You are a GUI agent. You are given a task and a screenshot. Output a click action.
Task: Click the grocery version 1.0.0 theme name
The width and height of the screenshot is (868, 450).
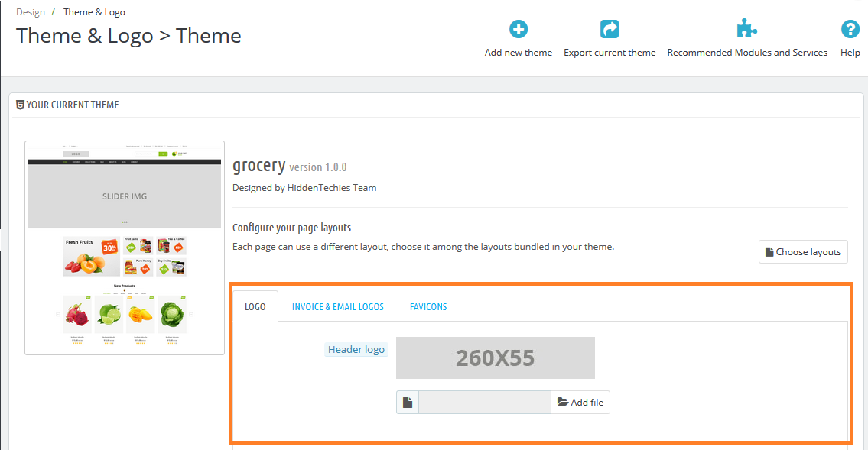click(289, 166)
